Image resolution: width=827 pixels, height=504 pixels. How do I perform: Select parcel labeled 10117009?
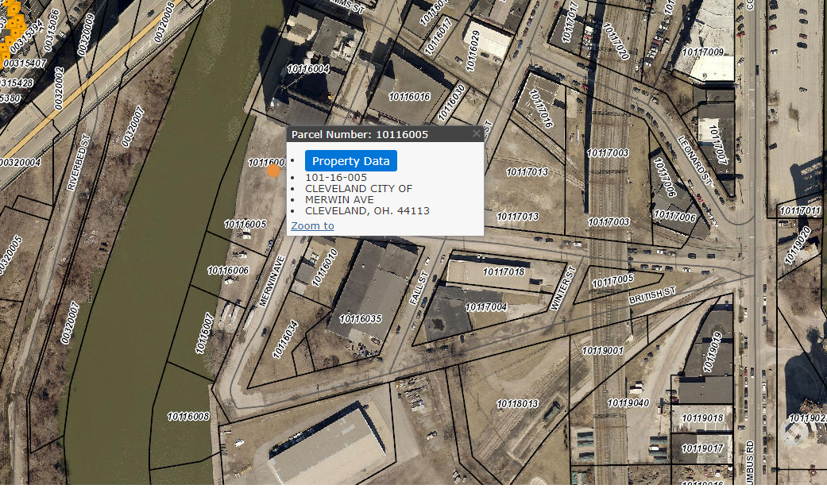[x=703, y=52]
